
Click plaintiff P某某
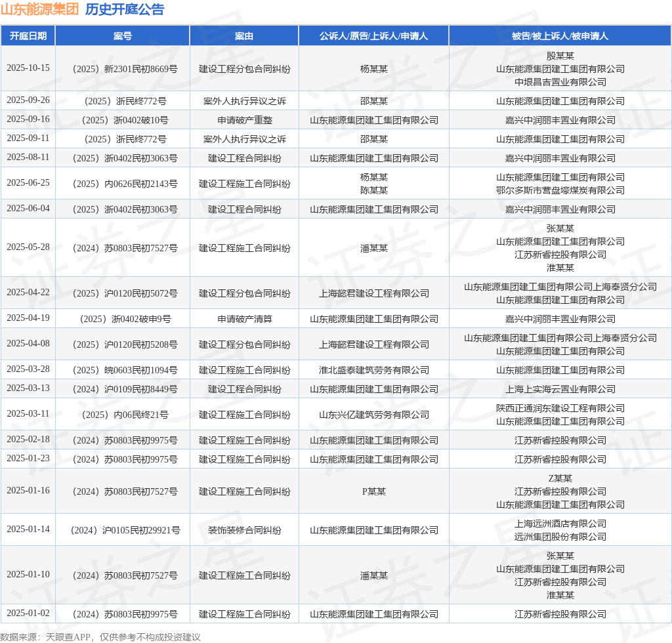point(373,491)
